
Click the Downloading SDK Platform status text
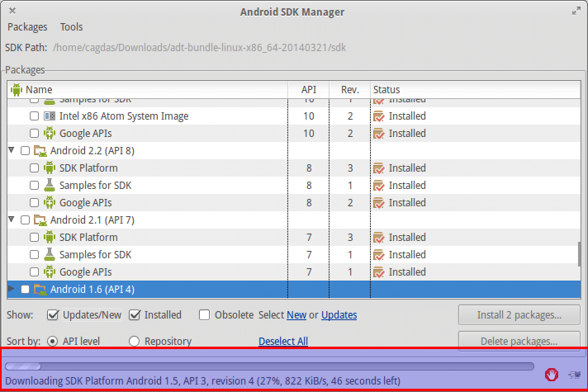pyautogui.click(x=202, y=381)
